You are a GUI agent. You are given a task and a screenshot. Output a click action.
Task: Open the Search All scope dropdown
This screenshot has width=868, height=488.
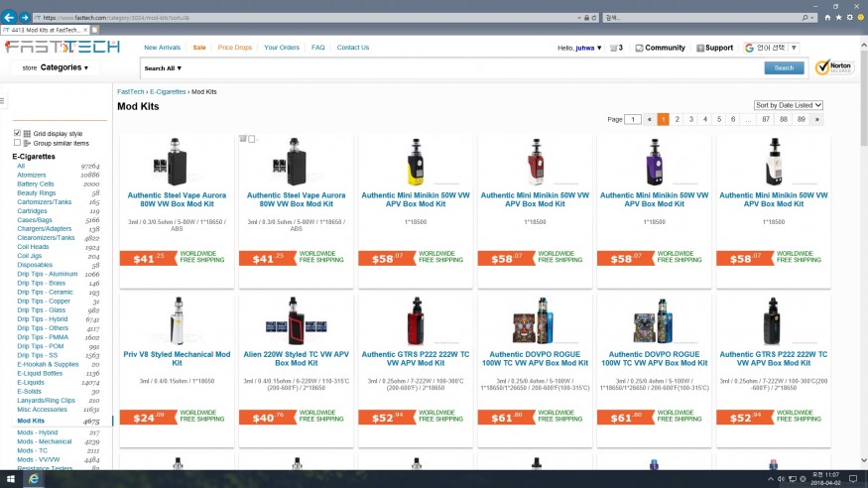(x=163, y=68)
